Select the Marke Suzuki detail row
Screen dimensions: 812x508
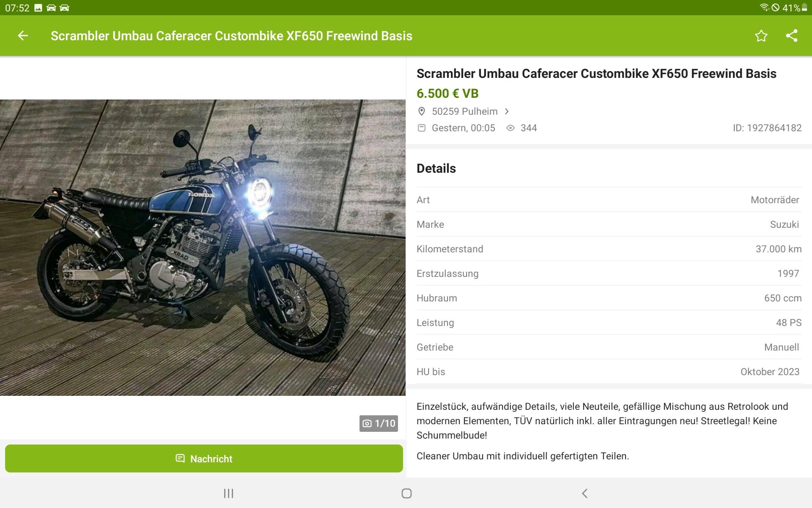tap(608, 224)
